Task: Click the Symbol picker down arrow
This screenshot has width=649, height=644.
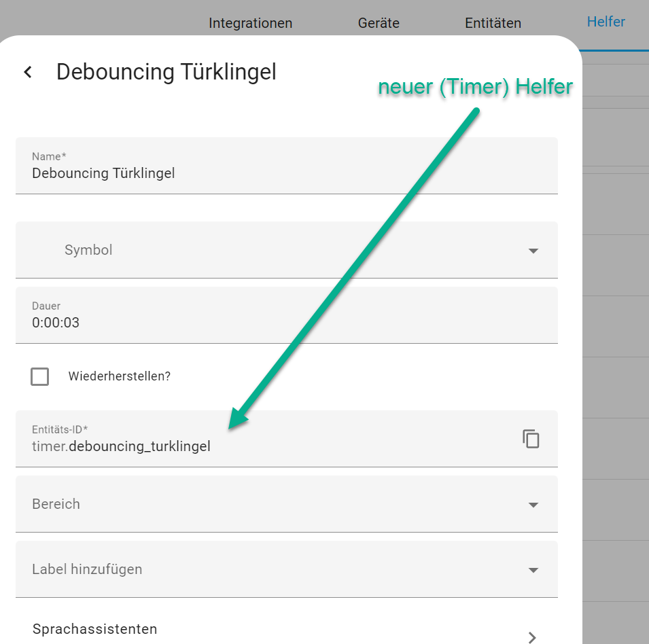Action: [x=533, y=251]
